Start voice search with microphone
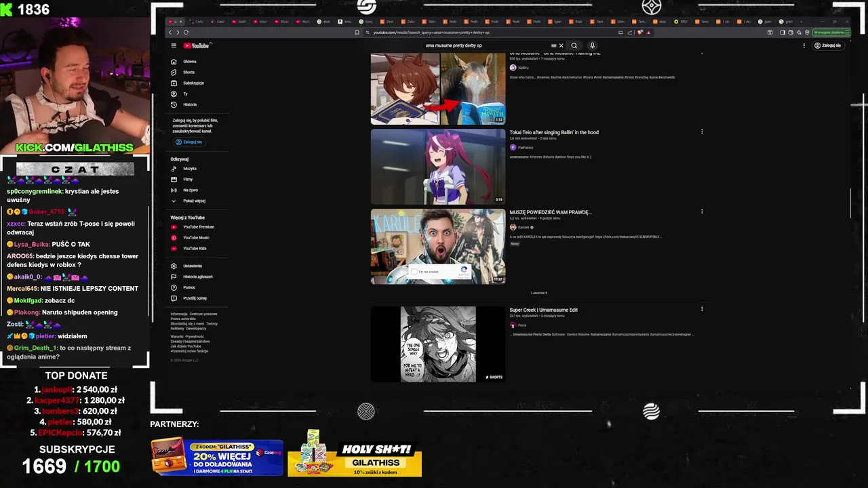868x488 pixels. [x=592, y=45]
